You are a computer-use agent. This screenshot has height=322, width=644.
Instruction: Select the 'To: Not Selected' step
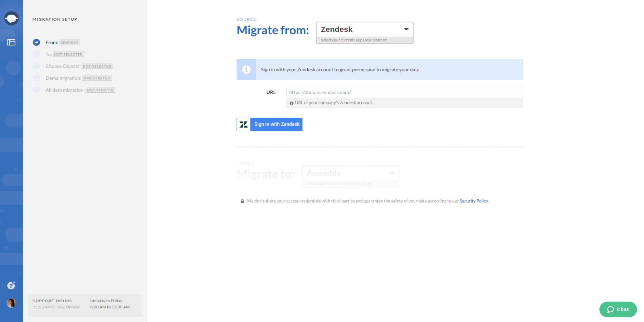[x=68, y=54]
